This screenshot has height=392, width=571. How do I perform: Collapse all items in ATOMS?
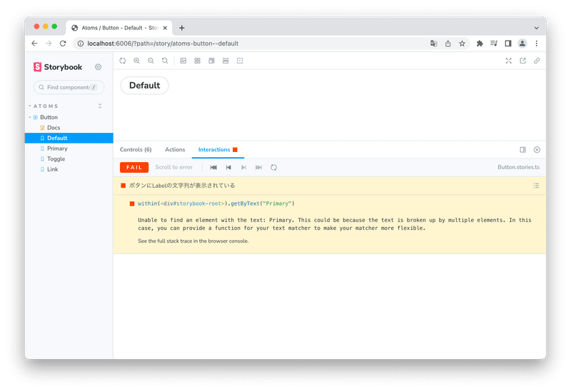[100, 106]
